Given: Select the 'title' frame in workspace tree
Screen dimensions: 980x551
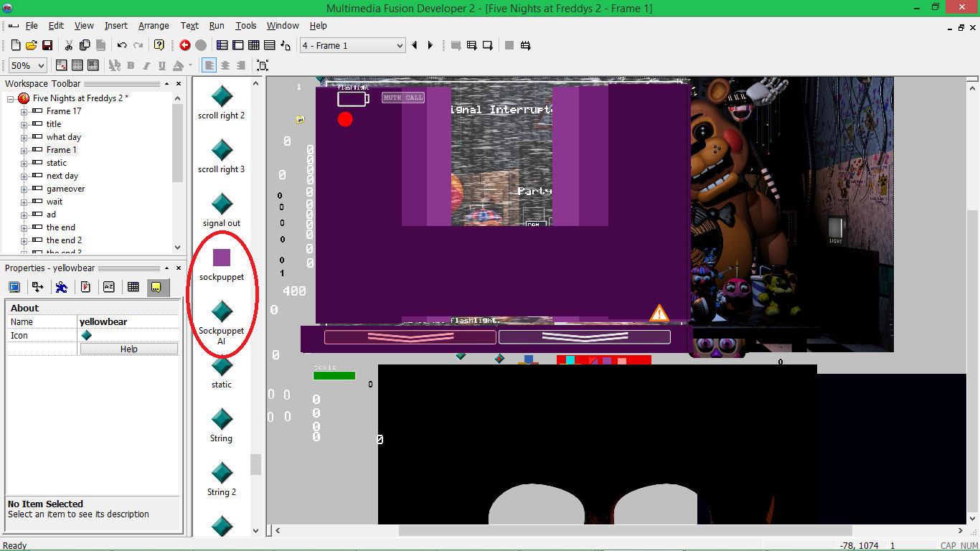Looking at the screenshot, I should [54, 124].
